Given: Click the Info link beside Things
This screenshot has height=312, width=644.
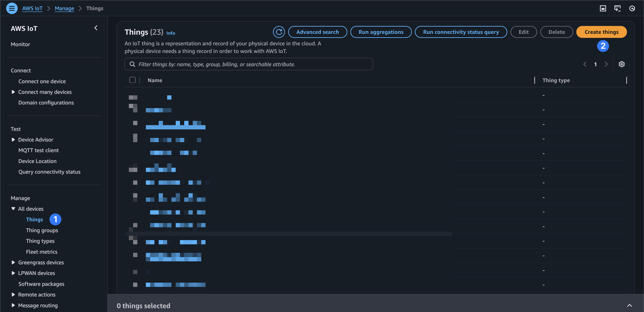Looking at the screenshot, I should [171, 33].
